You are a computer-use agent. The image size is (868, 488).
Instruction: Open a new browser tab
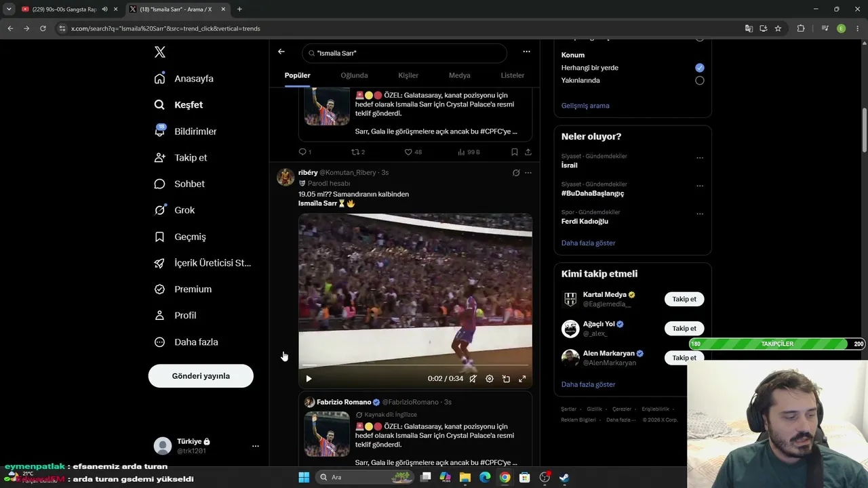point(239,9)
